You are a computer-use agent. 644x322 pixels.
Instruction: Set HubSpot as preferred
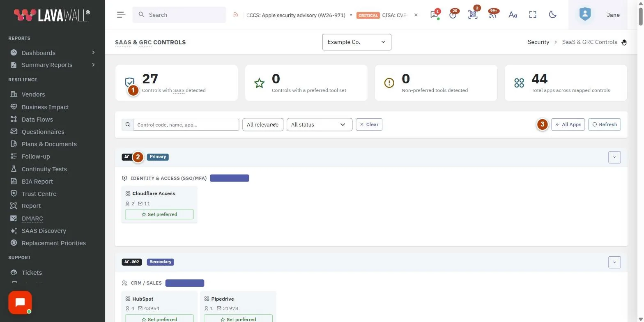click(x=159, y=319)
